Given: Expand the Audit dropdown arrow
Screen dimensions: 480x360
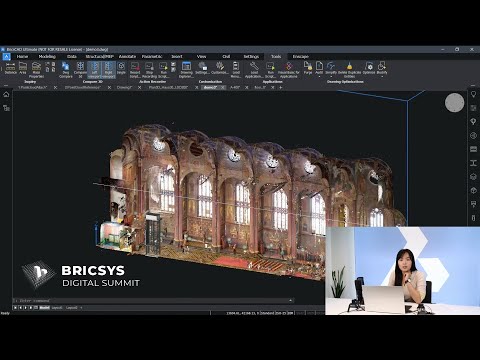Looking at the screenshot, I should [319, 77].
